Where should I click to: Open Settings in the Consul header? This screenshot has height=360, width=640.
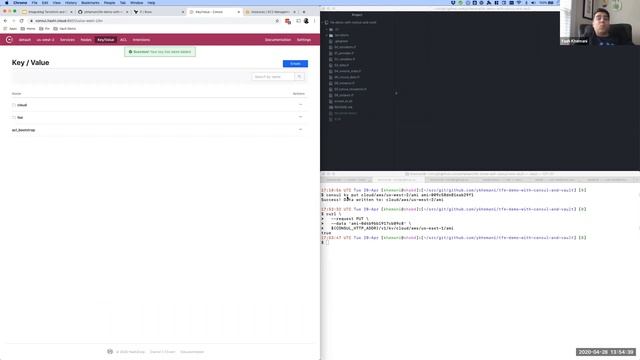point(304,40)
